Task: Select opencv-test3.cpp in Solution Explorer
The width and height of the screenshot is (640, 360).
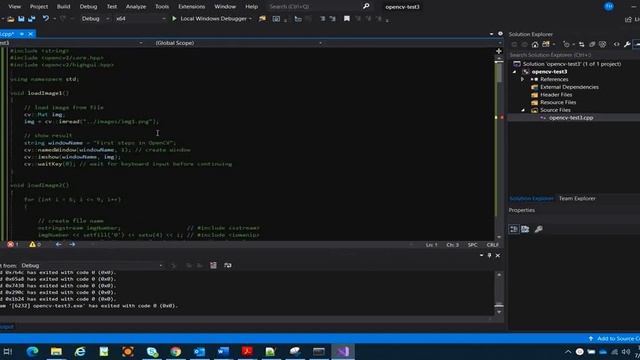Action: click(571, 118)
